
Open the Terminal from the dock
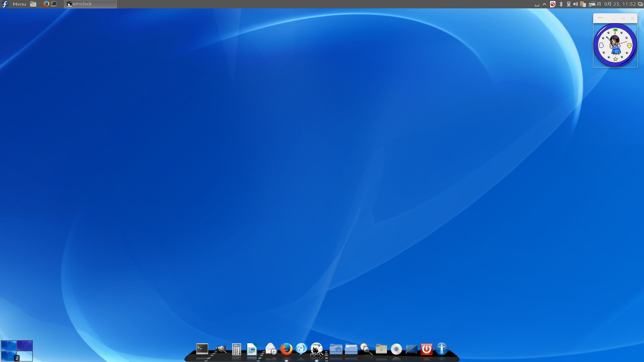pos(202,349)
